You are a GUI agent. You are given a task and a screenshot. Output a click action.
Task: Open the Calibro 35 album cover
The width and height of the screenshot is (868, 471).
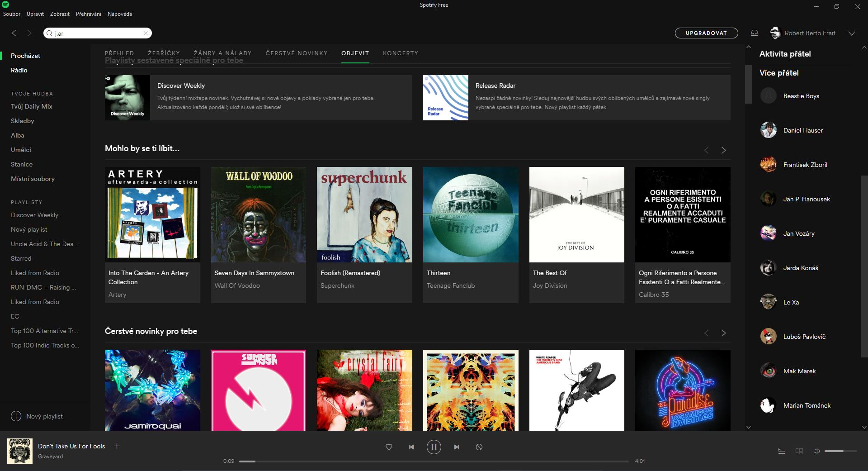(683, 214)
